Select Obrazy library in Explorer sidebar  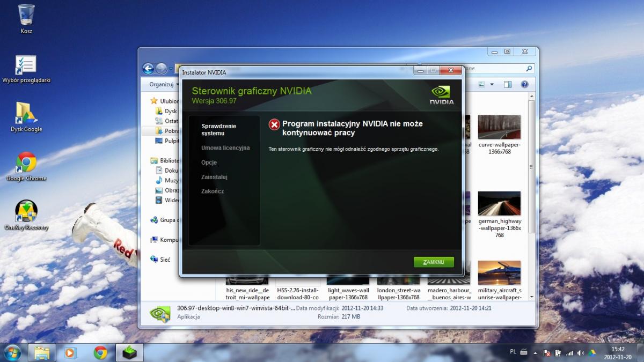(x=166, y=190)
